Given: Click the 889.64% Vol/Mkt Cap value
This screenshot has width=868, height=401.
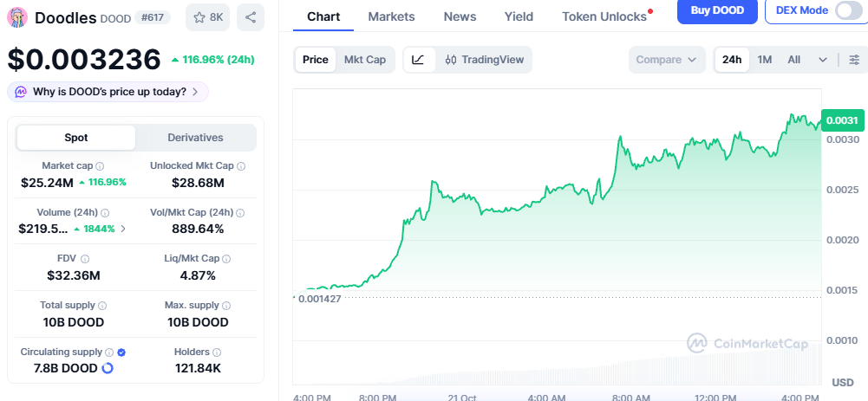Looking at the screenshot, I should (199, 229).
